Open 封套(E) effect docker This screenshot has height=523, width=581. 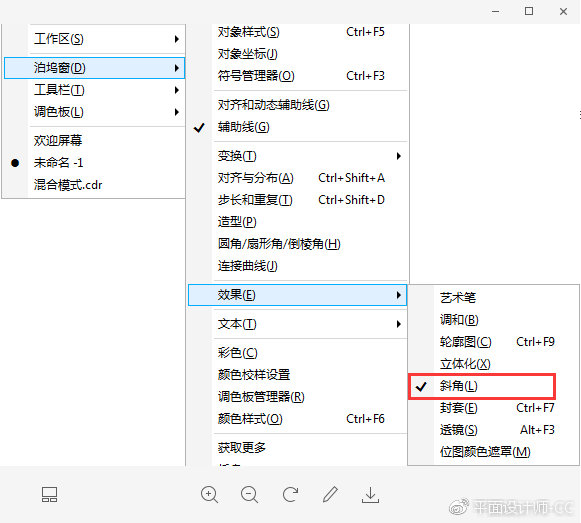pyautogui.click(x=493, y=408)
